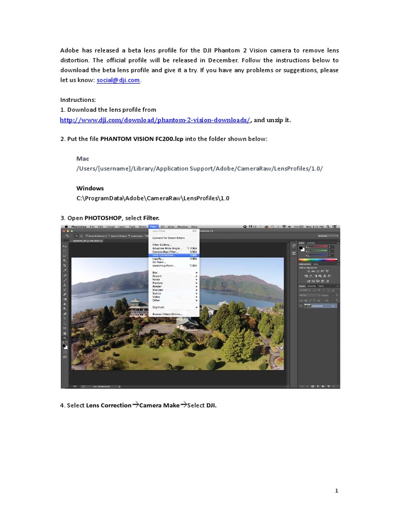
Task: Select the Move tool in Photoshop toolbar
Action: coord(65,246)
